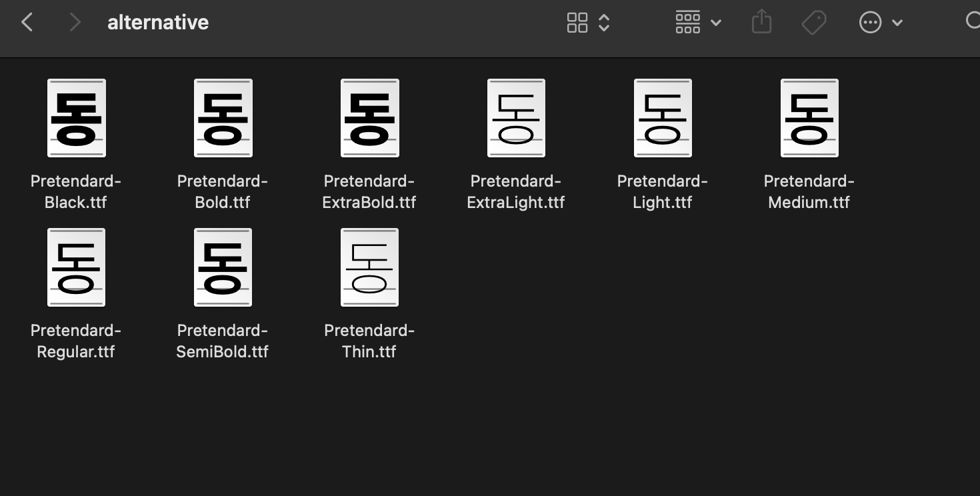Select the Pretendard-Light.ttf font icon
This screenshot has width=980, height=496.
pyautogui.click(x=663, y=118)
